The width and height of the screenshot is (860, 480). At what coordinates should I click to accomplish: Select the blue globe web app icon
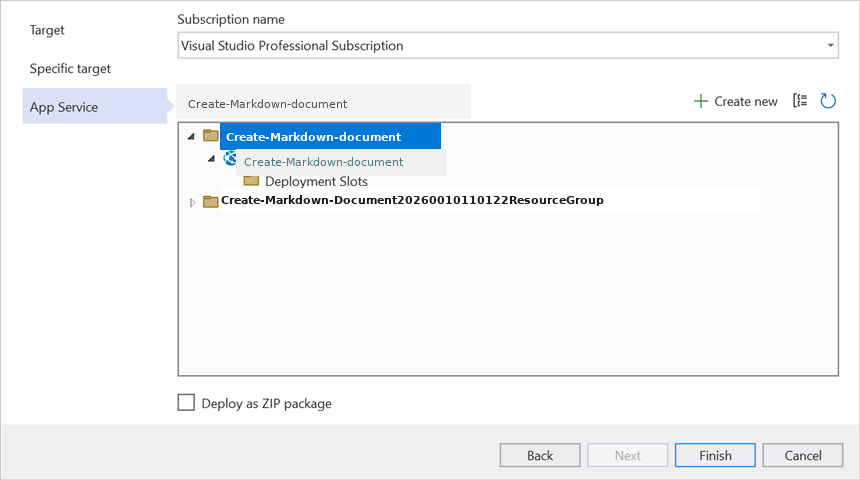[x=230, y=159]
